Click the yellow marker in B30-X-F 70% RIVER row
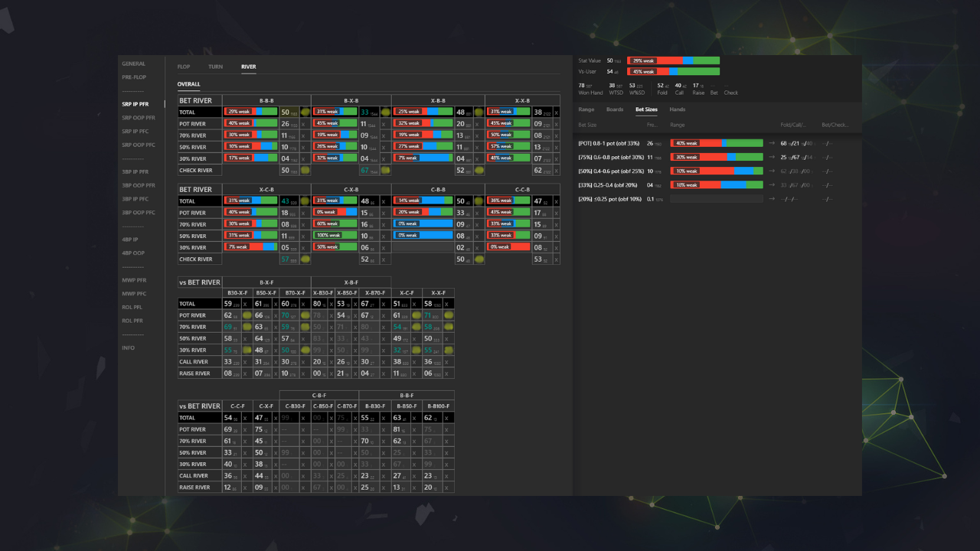Screen dimensions: 980x551 pos(247,327)
